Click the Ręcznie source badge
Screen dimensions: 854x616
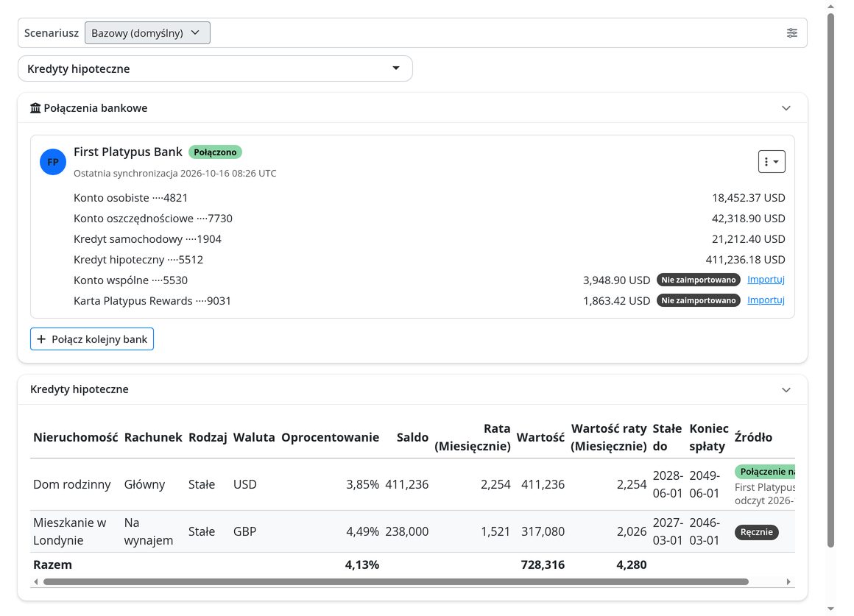pyautogui.click(x=757, y=532)
